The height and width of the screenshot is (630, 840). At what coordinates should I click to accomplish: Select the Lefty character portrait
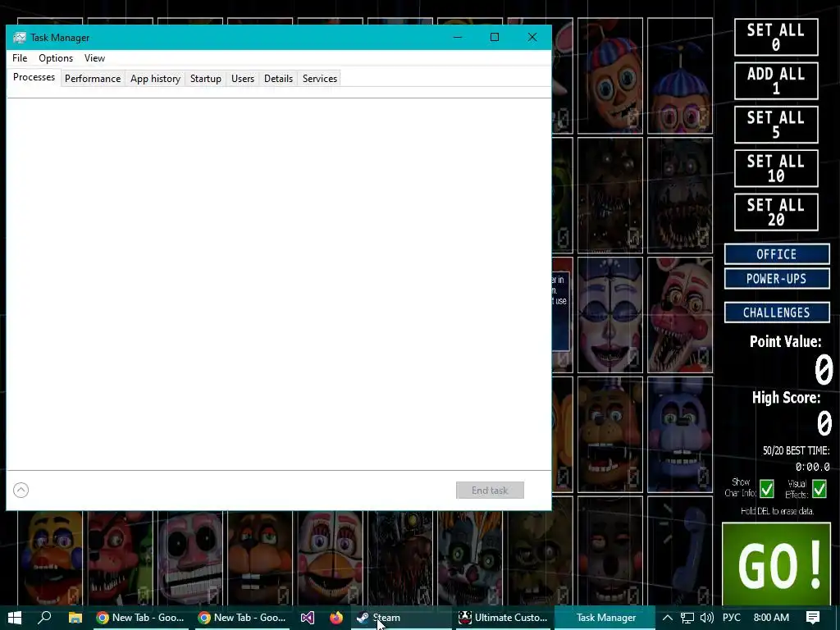pos(610,551)
